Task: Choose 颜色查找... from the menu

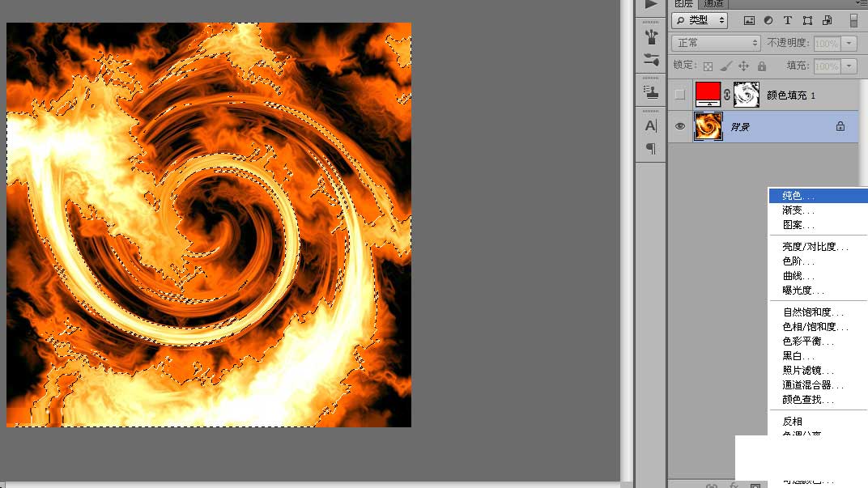Action: pyautogui.click(x=818, y=400)
